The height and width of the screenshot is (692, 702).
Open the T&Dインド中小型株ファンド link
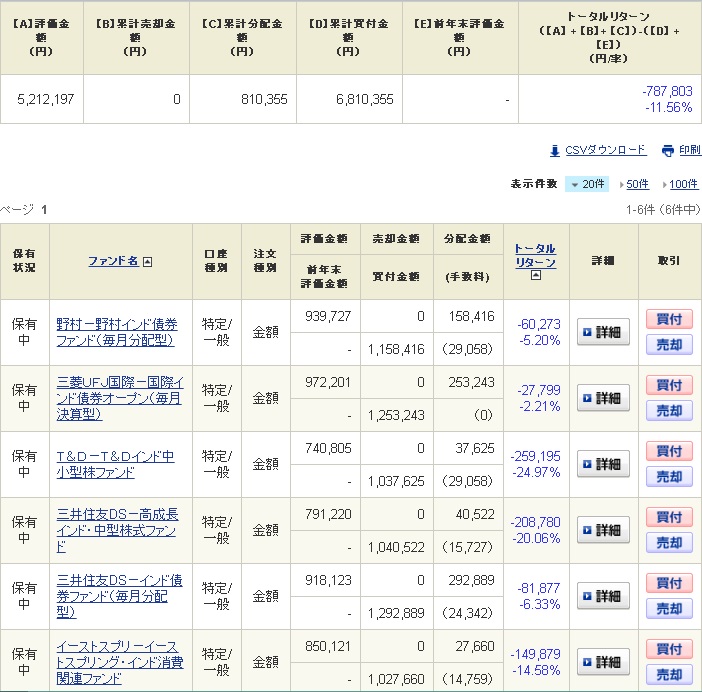coord(116,464)
